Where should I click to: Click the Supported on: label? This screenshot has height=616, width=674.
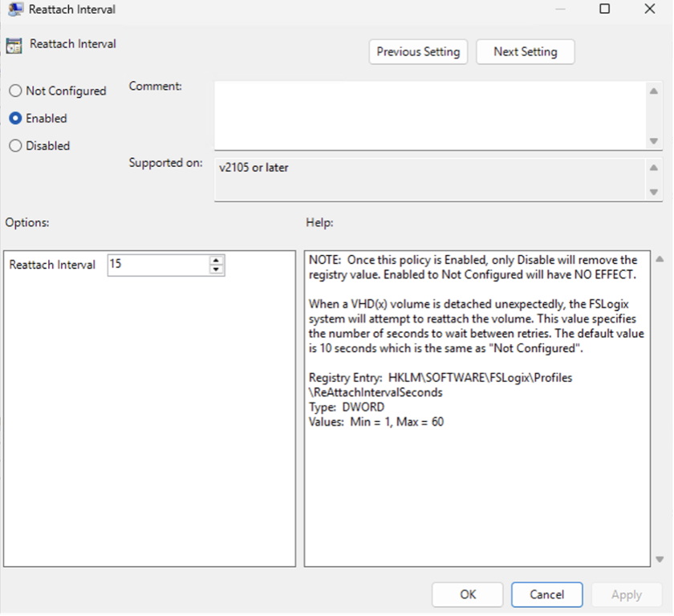click(x=165, y=163)
